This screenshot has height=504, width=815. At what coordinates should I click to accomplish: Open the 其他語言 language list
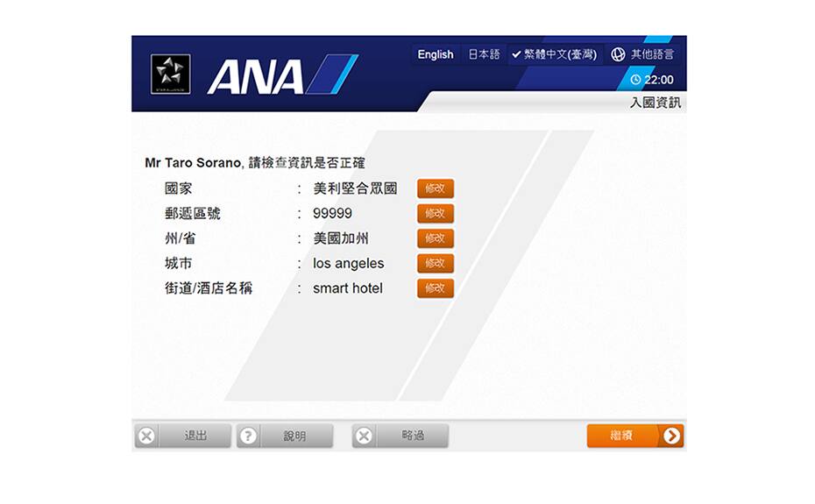point(653,54)
